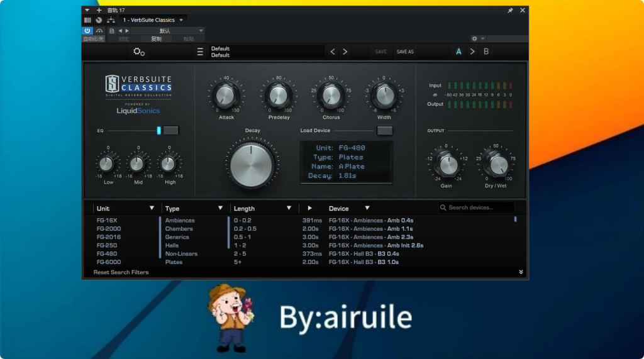Open the Device column sort dropdown
The height and width of the screenshot is (359, 644).
[367, 208]
